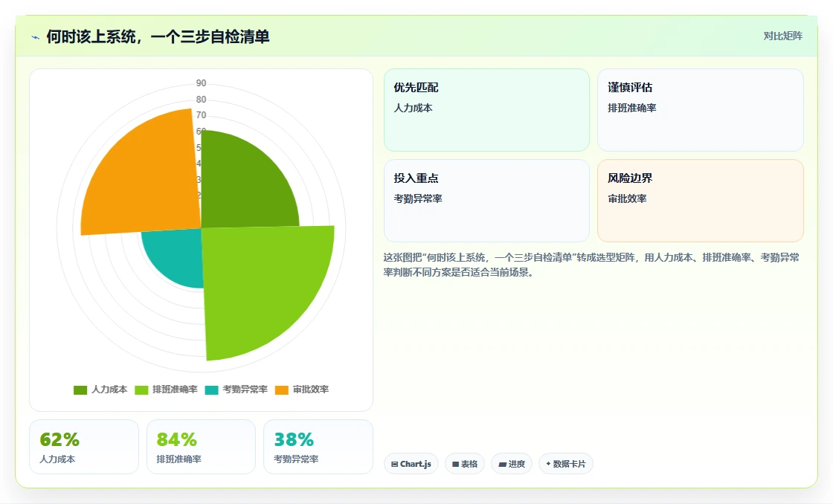Click 考勤异常率 text in 投入重点 card
The width and height of the screenshot is (833, 504).
[418, 198]
